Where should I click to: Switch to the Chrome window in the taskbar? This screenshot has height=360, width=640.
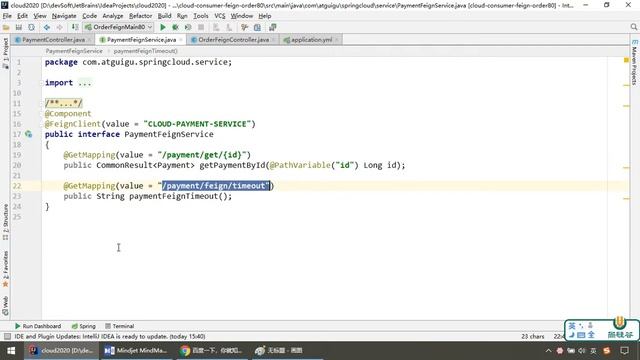click(x=212, y=351)
